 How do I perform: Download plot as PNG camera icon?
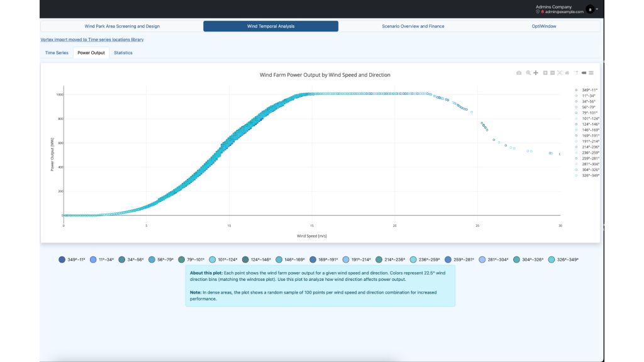519,73
